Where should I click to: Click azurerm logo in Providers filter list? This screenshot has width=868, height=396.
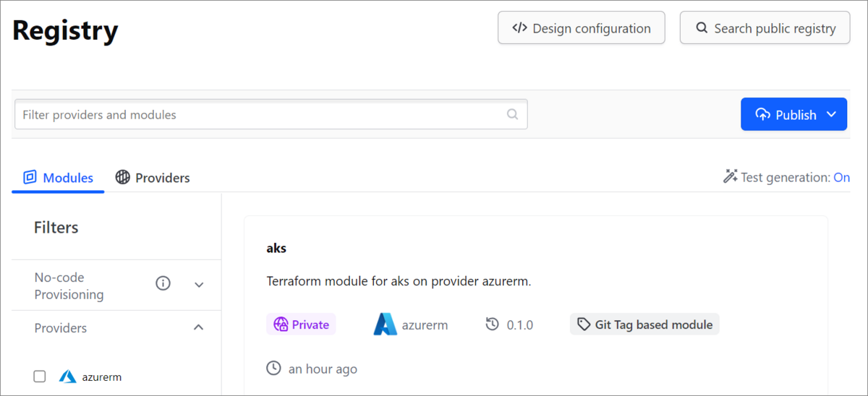point(68,376)
